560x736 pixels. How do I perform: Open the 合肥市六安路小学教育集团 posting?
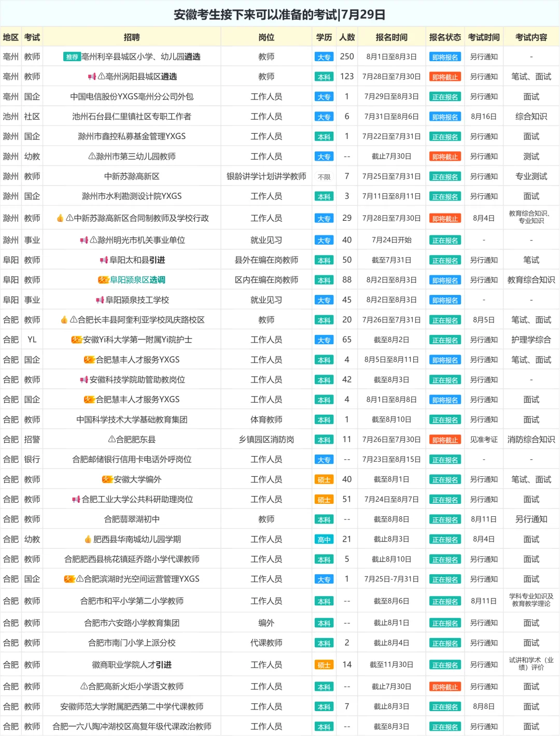[132, 623]
